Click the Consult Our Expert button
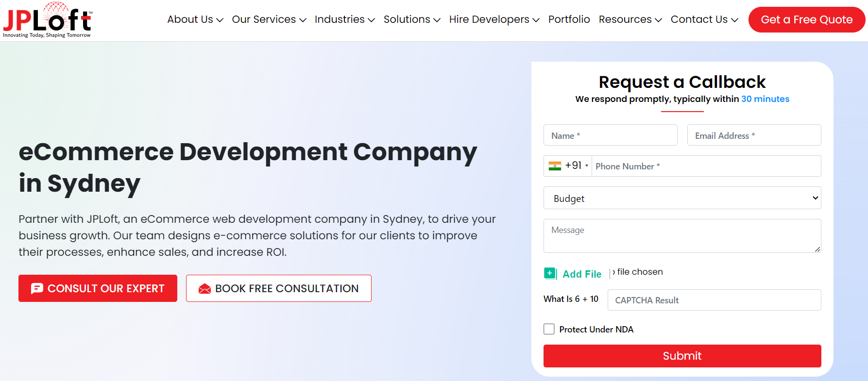 (x=98, y=288)
